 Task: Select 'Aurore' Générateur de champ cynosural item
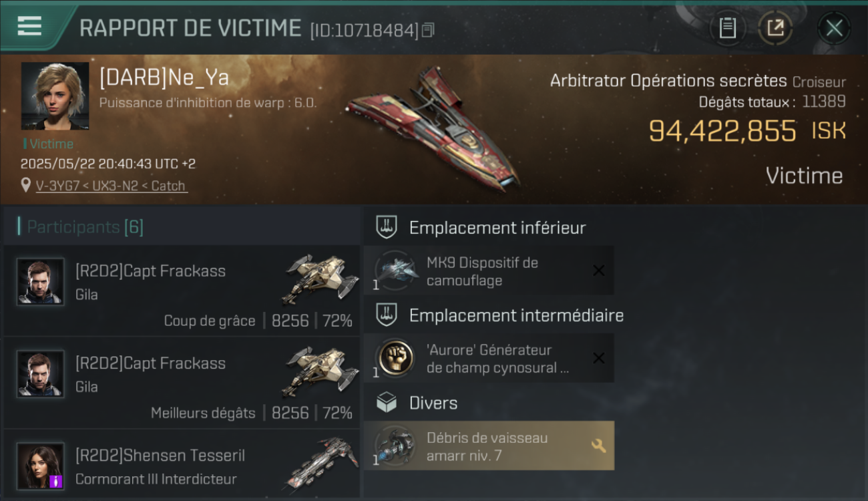coord(489,359)
